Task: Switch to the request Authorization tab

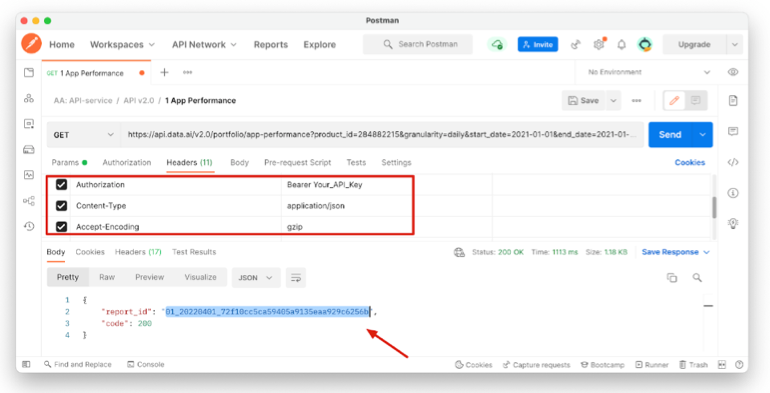Action: pyautogui.click(x=127, y=162)
